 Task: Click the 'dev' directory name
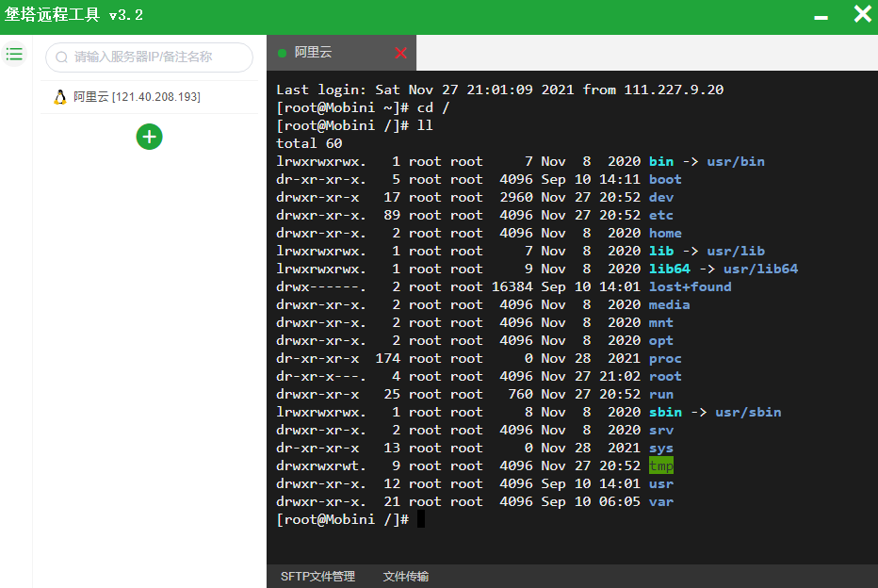click(x=661, y=197)
